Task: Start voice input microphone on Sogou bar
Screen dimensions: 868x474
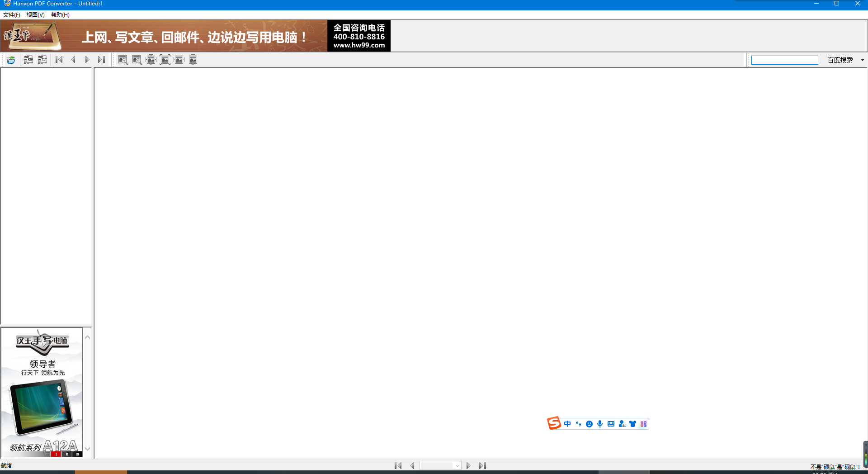Action: click(x=600, y=424)
